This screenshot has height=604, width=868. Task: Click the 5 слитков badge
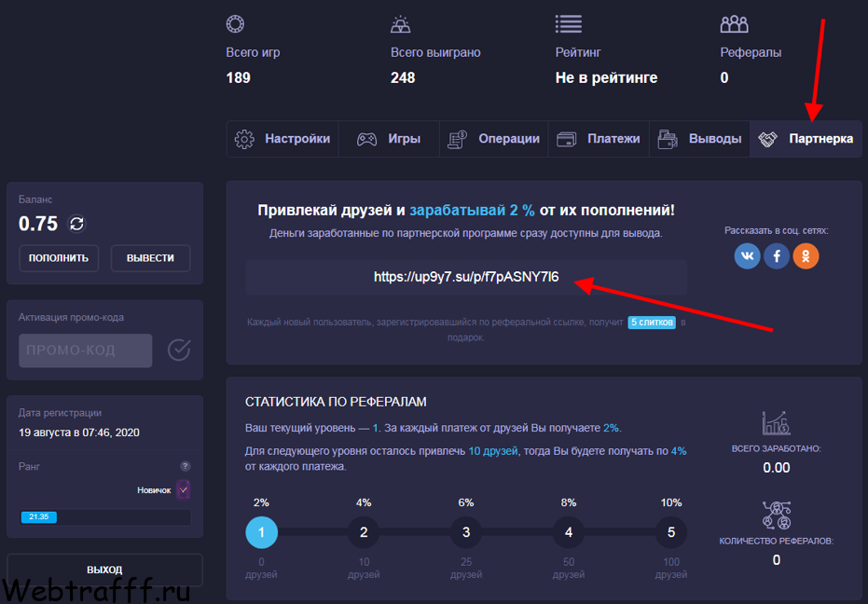(652, 323)
